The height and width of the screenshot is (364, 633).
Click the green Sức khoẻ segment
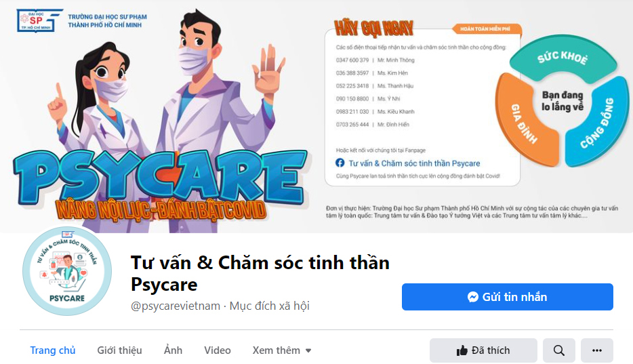[563, 59]
